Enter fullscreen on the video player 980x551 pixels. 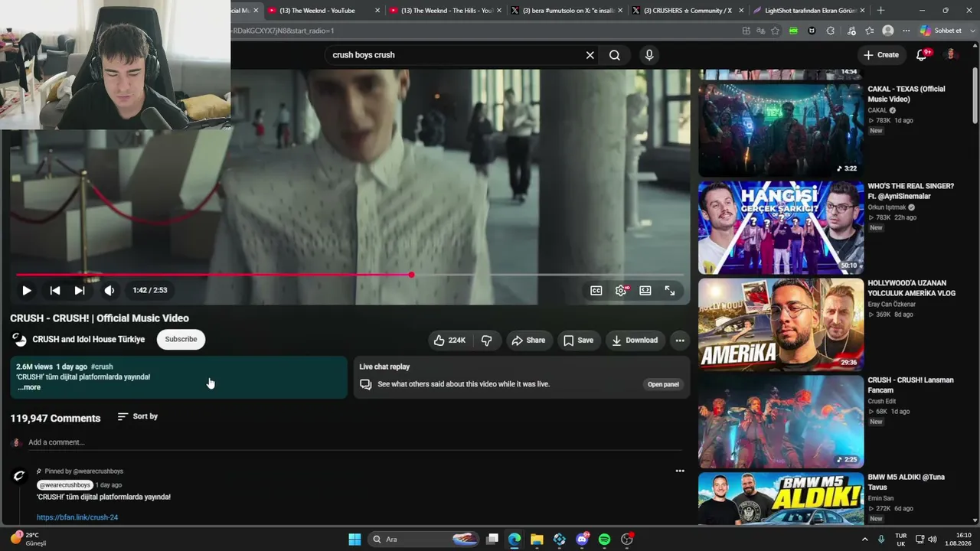670,291
